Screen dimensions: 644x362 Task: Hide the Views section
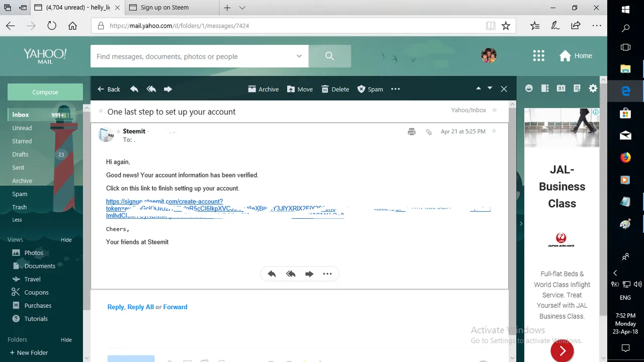pos(66,240)
